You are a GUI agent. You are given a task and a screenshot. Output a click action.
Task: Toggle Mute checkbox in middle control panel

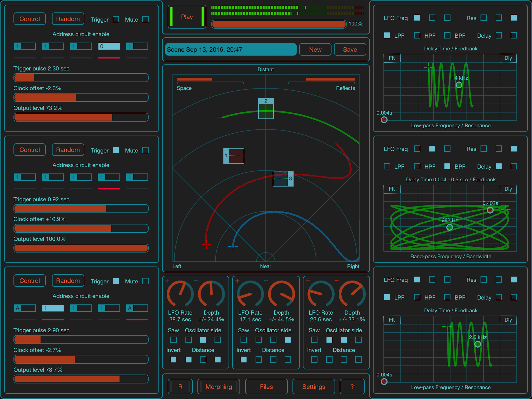click(145, 150)
